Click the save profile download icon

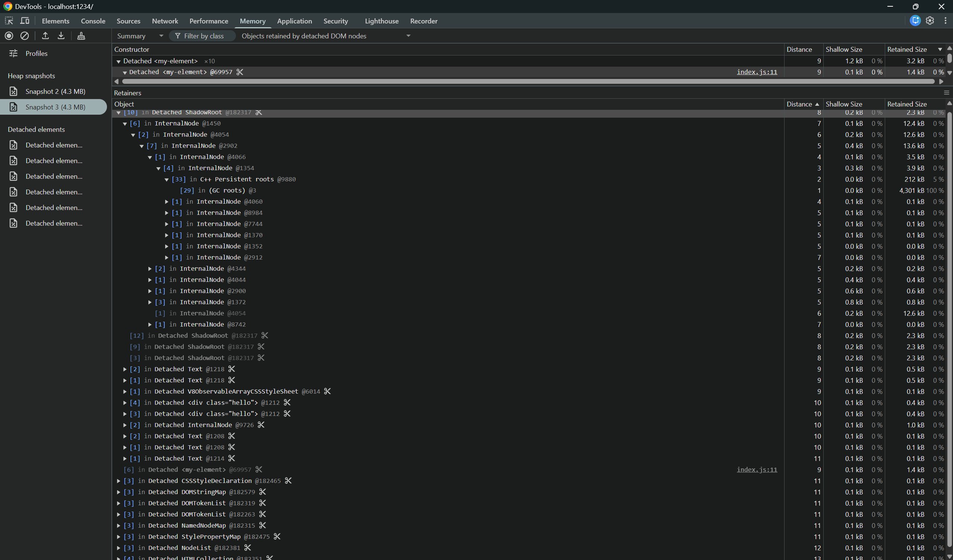click(x=61, y=36)
